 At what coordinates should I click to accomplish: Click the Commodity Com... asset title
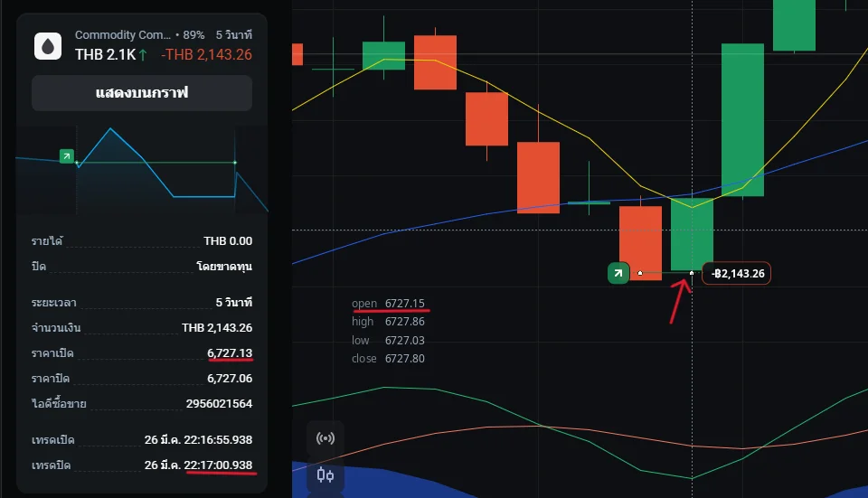click(x=123, y=35)
